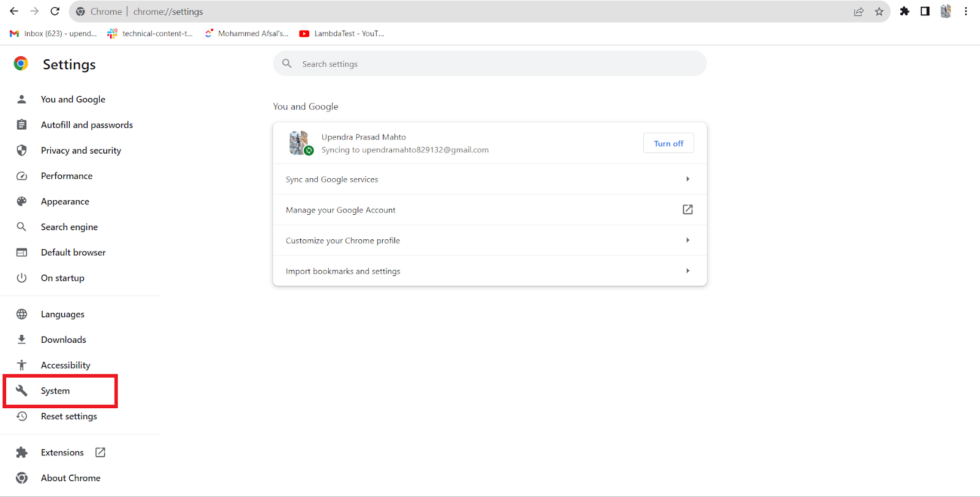Viewport: 980px width, 497px height.
Task: Open the Mohammed Afsal's bookmark
Action: [247, 34]
